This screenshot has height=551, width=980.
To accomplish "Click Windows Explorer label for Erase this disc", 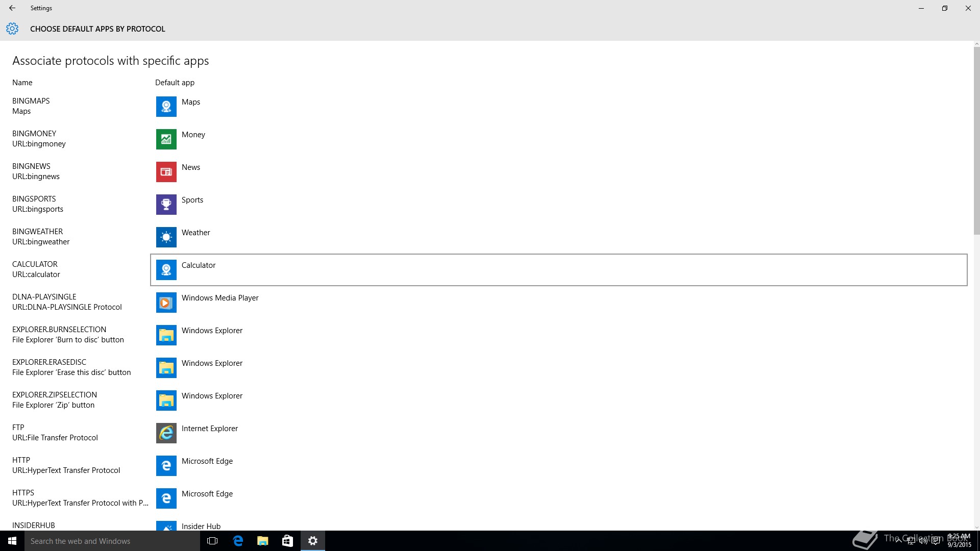I will pyautogui.click(x=212, y=363).
